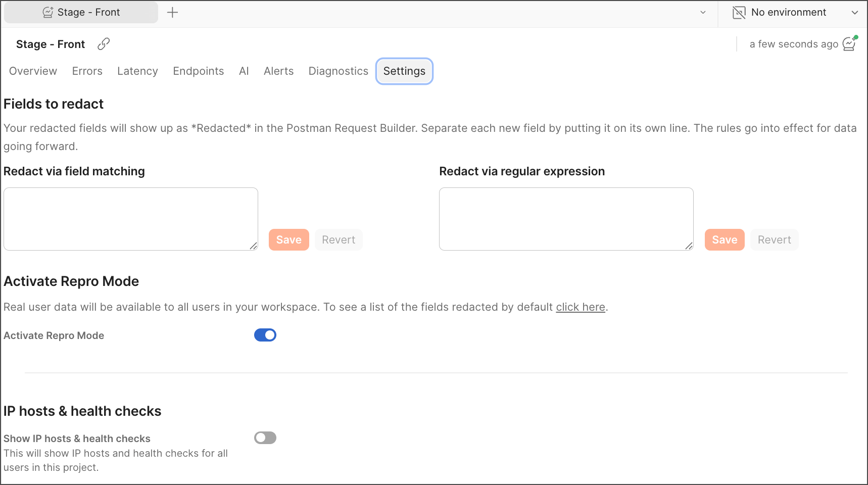868x485 pixels.
Task: Focus the Redact via field matching text box
Action: [131, 219]
